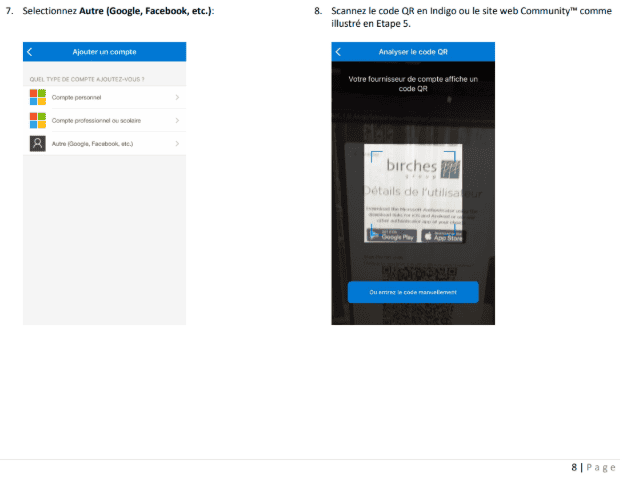The width and height of the screenshot is (625, 481).
Task: Click the Analyser le code QR header title
Action: [413, 51]
